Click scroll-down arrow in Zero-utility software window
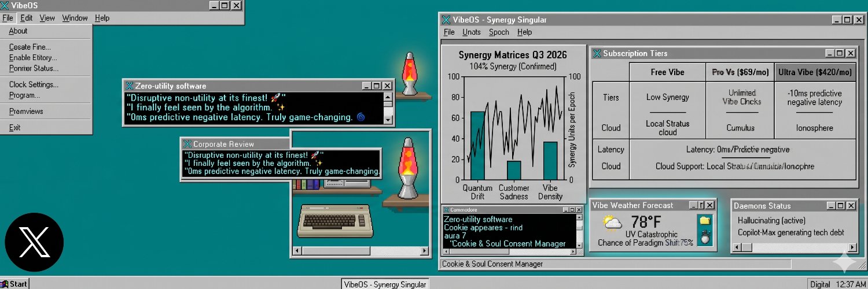Image resolution: width=868 pixels, height=289 pixels. pos(388,119)
